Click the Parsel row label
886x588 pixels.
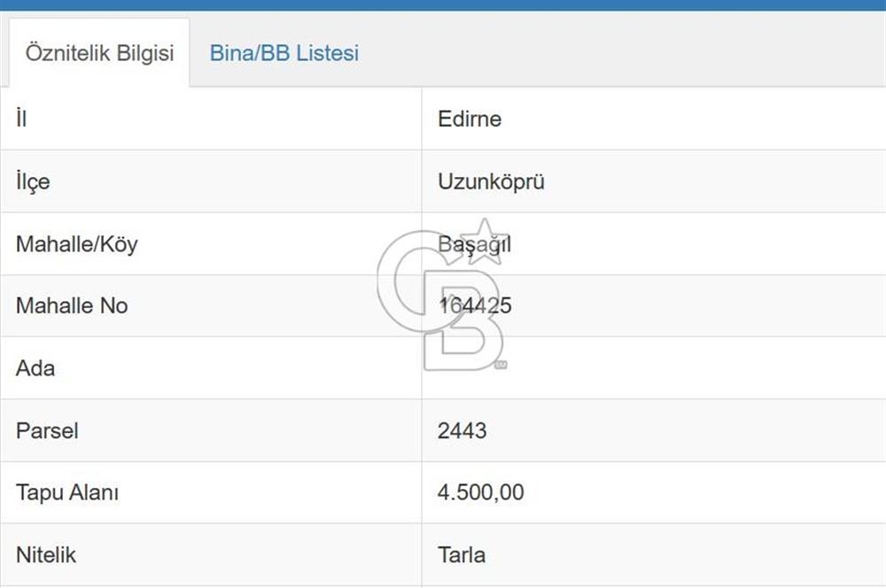coord(47,431)
